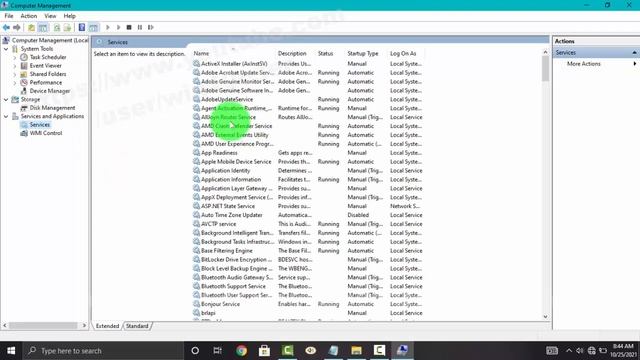Collapse the System Tools tree node
Image resolution: width=640 pixels, height=360 pixels.
pos(6,49)
